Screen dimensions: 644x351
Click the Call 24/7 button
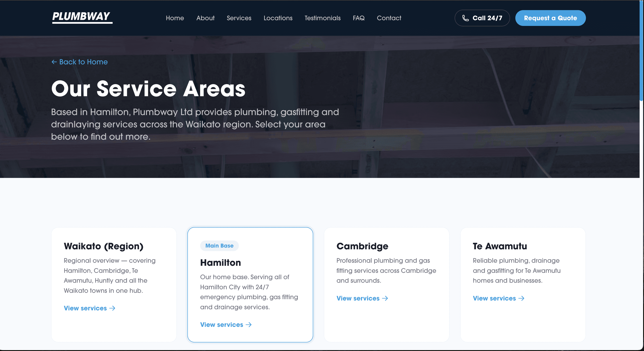(482, 18)
